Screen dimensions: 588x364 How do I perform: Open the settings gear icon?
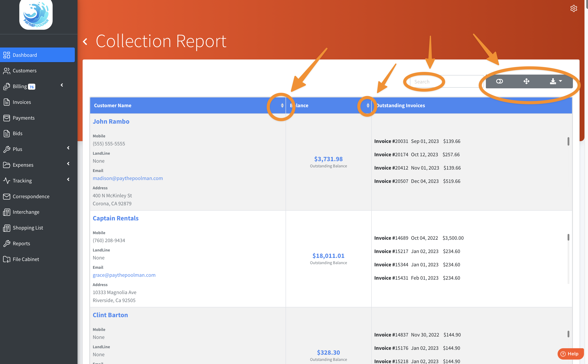573,8
